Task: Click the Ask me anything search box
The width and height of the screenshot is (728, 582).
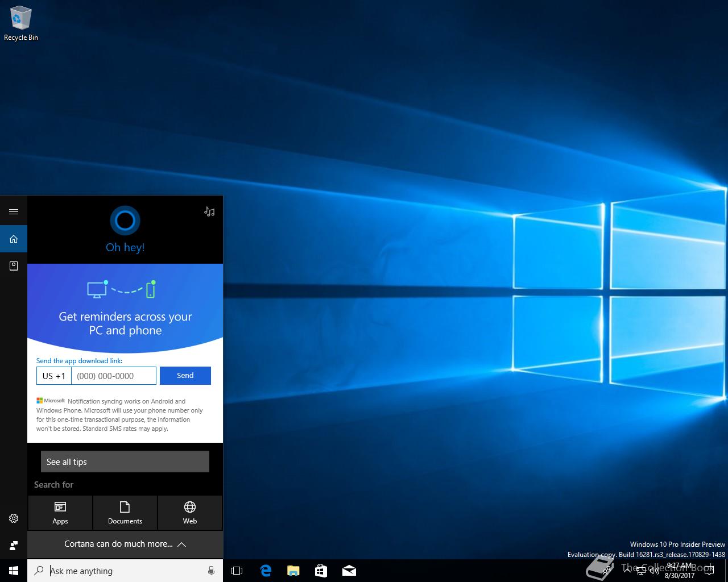Action: [125, 571]
